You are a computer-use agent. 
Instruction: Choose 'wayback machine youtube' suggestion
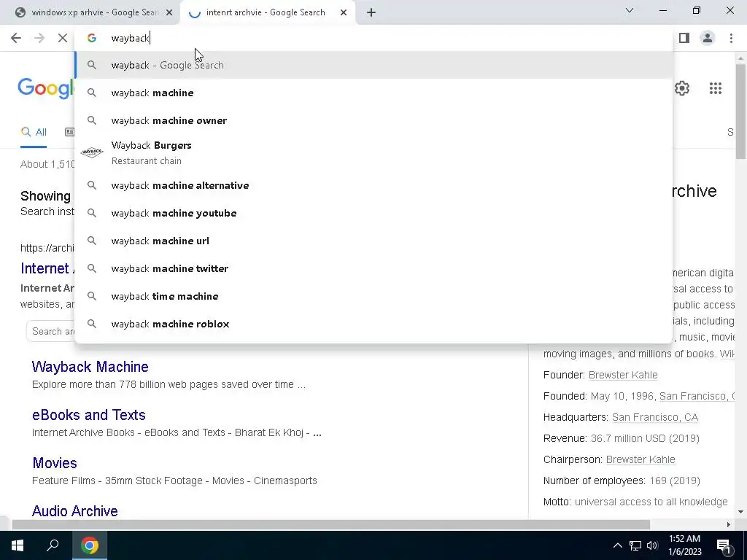click(x=373, y=213)
